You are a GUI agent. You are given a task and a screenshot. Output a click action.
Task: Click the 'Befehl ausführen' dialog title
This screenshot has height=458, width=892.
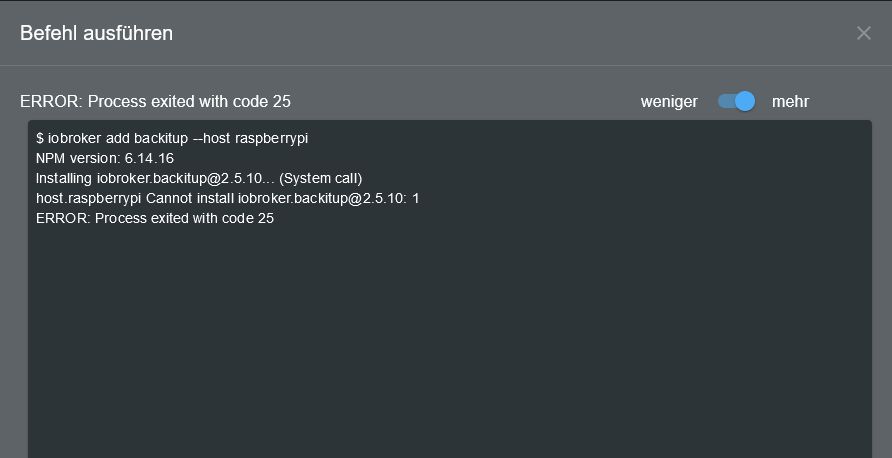point(96,33)
